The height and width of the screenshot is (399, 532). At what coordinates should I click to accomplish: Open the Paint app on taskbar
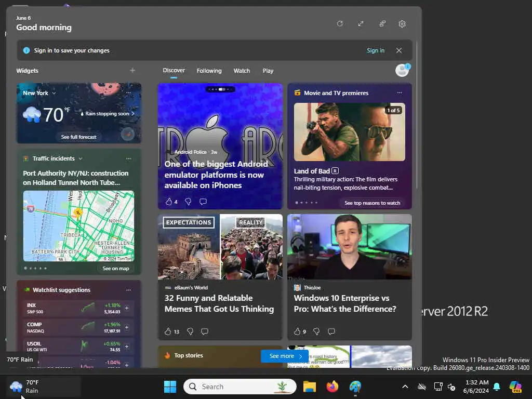pyautogui.click(x=355, y=387)
